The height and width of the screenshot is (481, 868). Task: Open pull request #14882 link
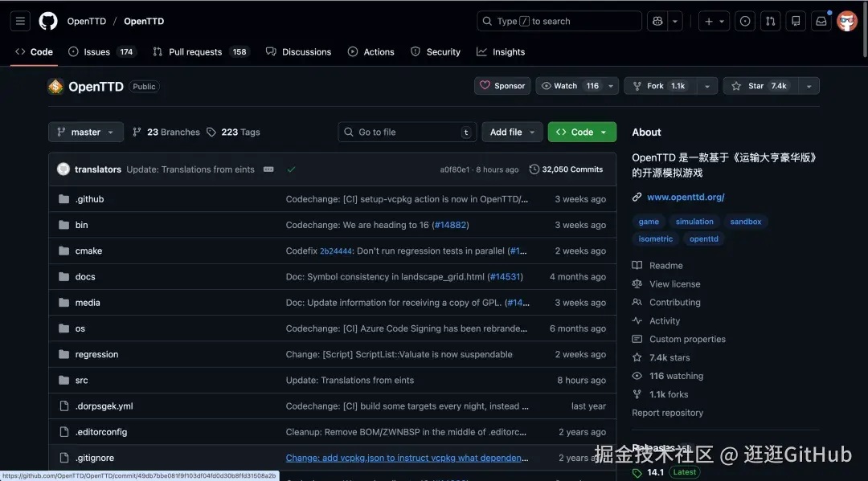click(450, 225)
